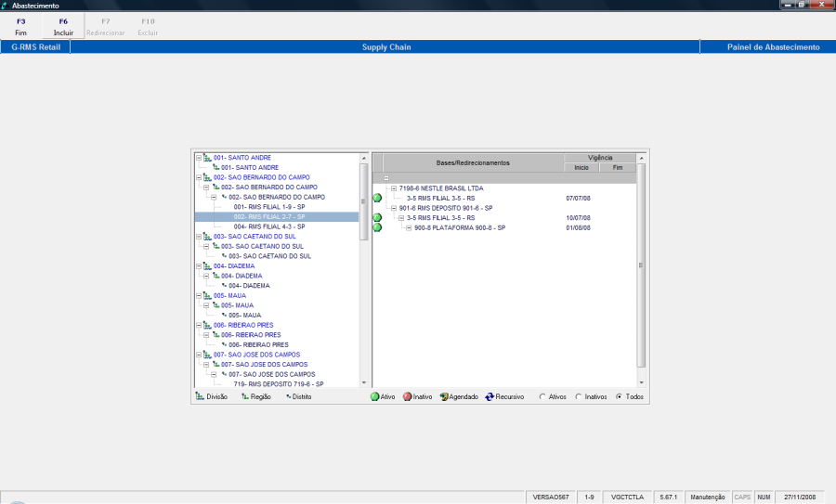Click 3-5 RMS FILIAL row under NESTLE BRASIL
836x504 pixels.
tap(440, 199)
